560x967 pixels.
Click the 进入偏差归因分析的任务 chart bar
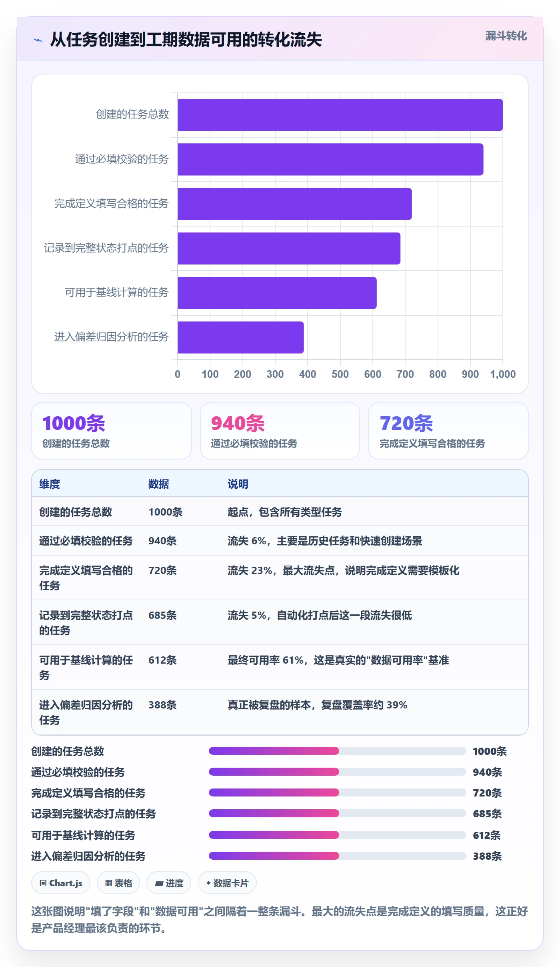(x=241, y=337)
